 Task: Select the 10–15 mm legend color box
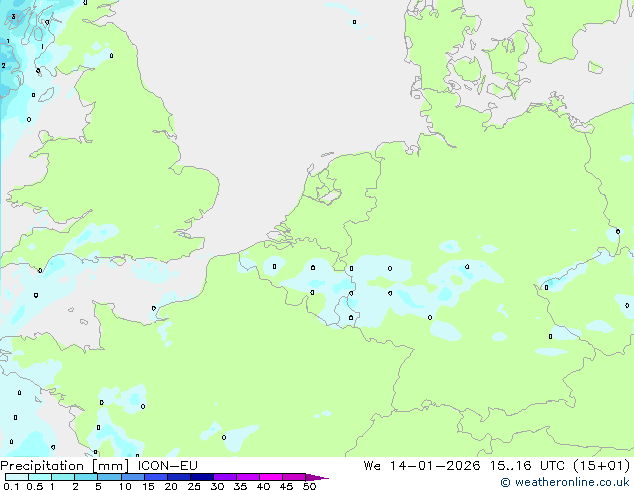coord(133,477)
